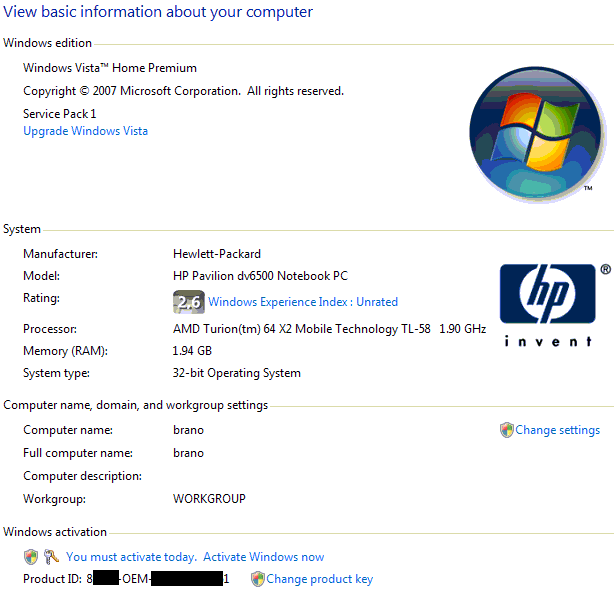Select the Computer name value brano
Screen dimensions: 615x592
[x=188, y=430]
